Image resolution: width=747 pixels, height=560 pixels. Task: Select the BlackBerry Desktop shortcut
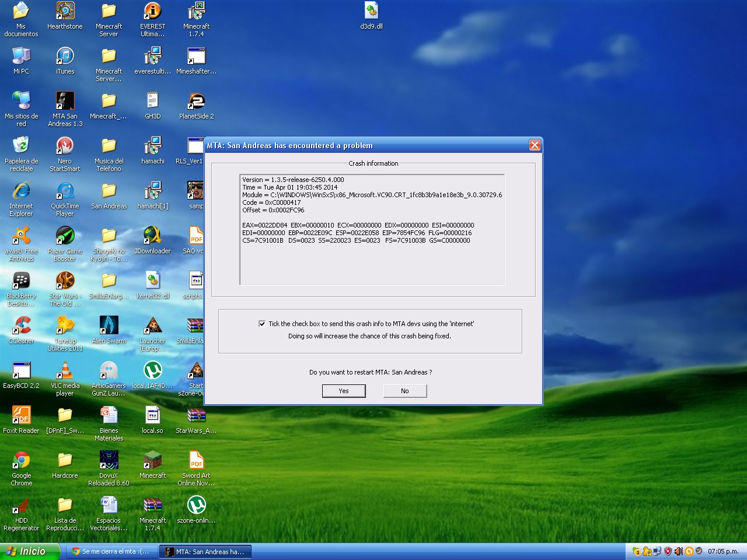pos(21,289)
